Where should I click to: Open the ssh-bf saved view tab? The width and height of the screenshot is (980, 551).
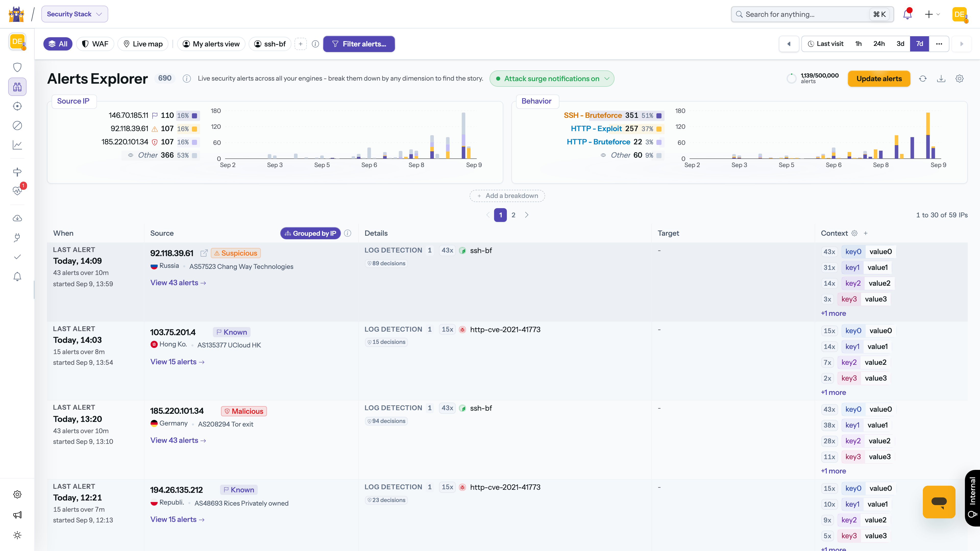pyautogui.click(x=270, y=44)
